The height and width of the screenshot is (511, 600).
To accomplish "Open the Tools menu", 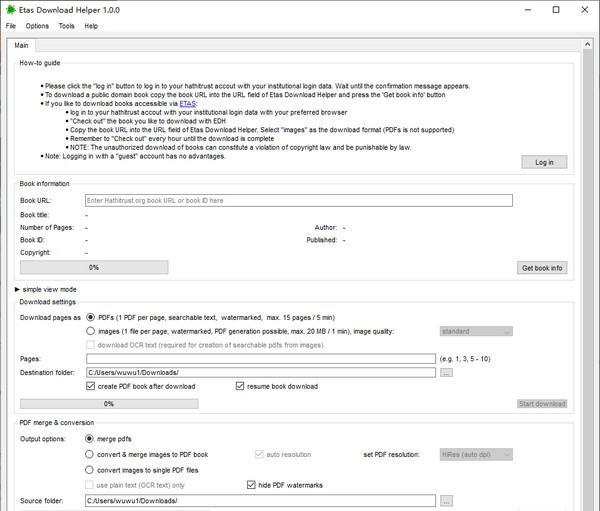I will (x=67, y=26).
